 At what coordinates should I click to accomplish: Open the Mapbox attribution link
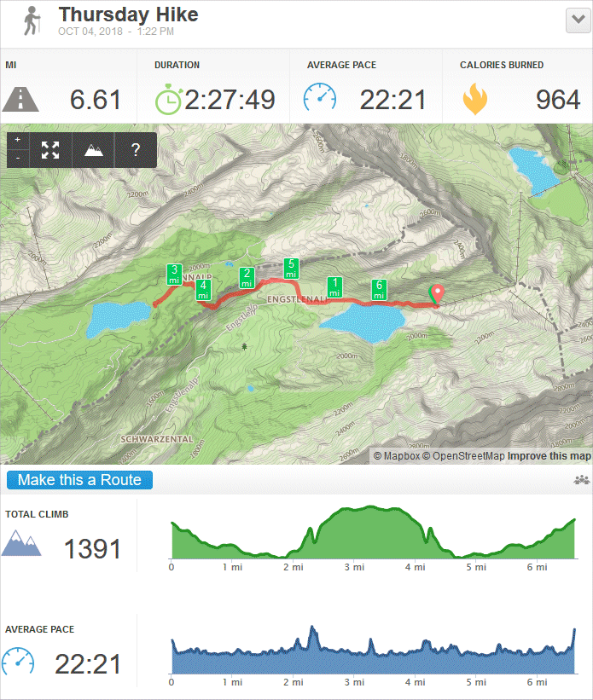click(397, 456)
